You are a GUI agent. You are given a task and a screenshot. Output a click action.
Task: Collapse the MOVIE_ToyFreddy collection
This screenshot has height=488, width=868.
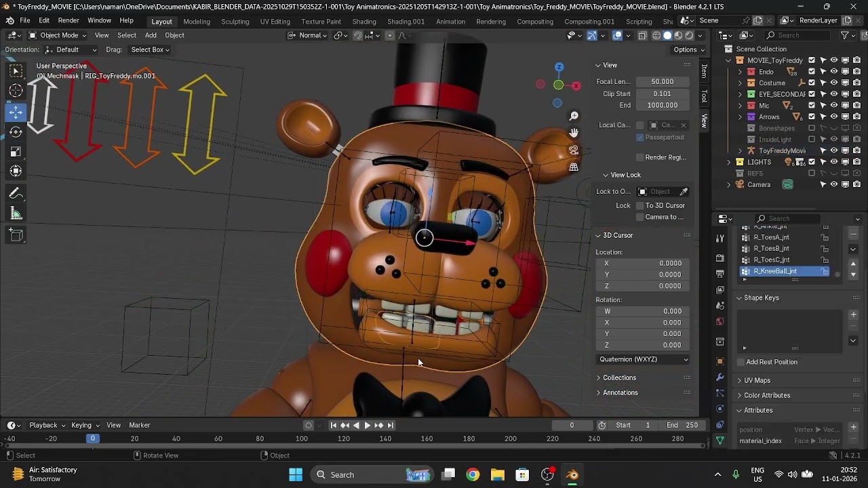(729, 60)
